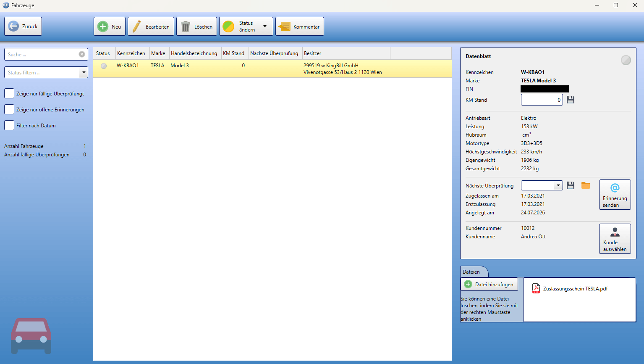Clear the search field with the x icon
This screenshot has width=644, height=364.
(82, 54)
